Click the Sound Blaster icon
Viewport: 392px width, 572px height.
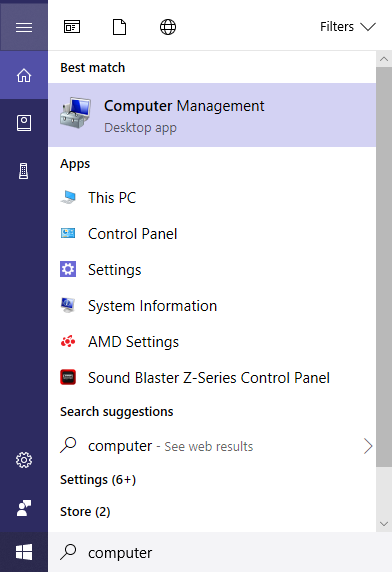[68, 377]
